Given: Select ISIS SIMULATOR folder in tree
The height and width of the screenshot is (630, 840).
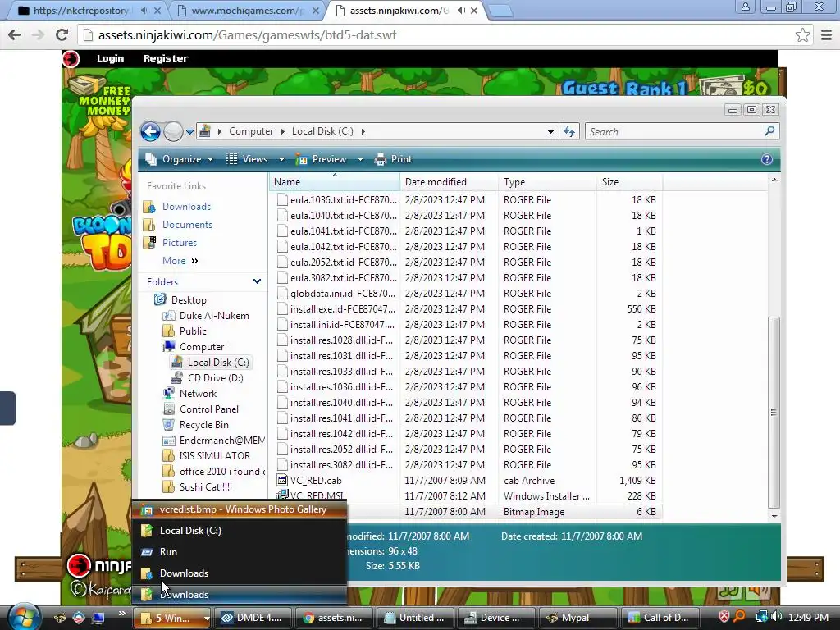Looking at the screenshot, I should coord(215,456).
